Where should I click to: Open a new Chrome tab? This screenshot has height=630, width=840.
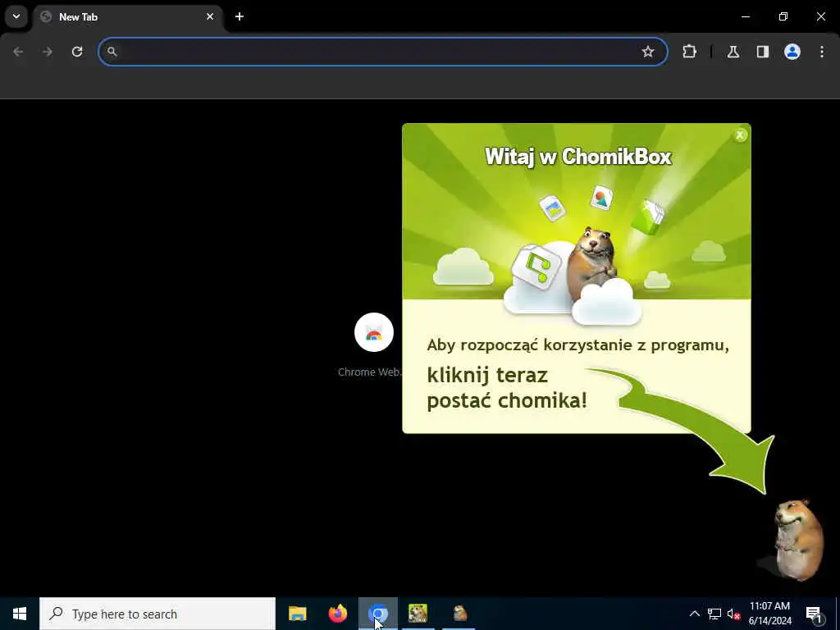[x=240, y=16]
